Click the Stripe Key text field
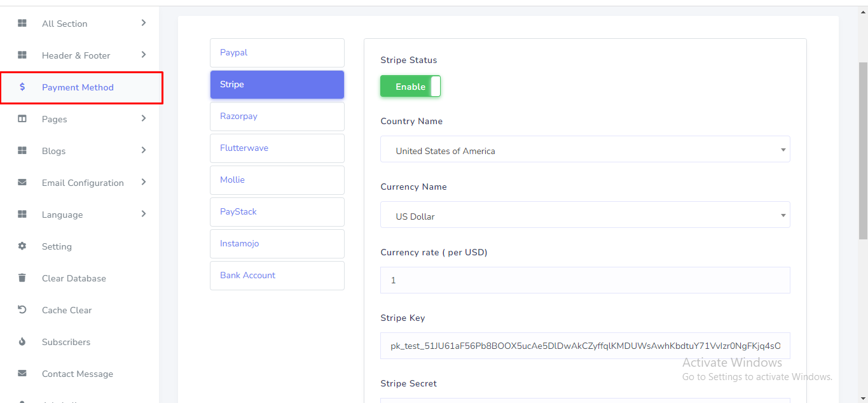 pyautogui.click(x=584, y=346)
